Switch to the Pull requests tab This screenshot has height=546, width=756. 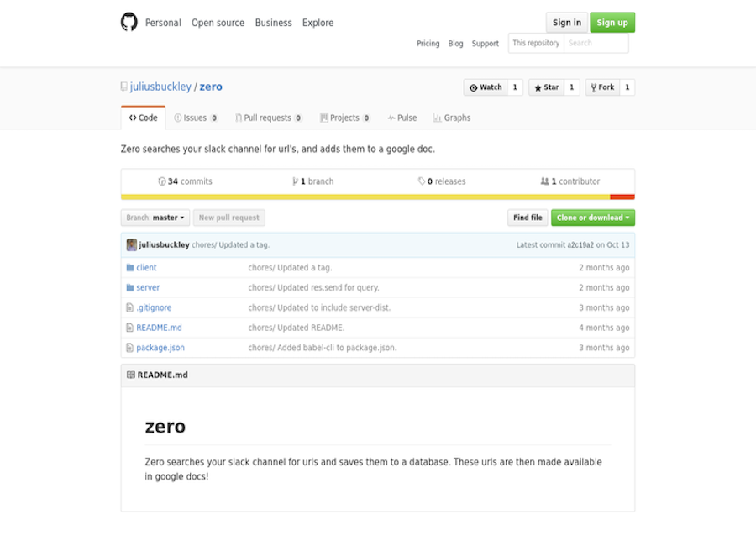(x=269, y=118)
